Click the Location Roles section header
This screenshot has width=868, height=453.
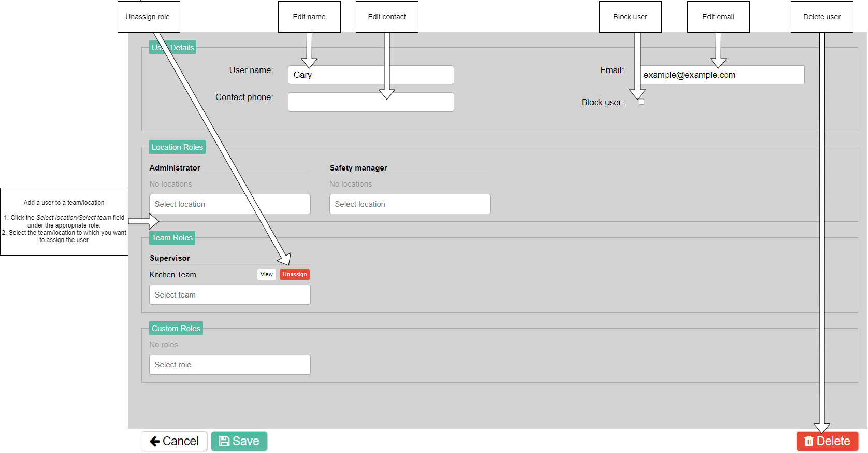click(177, 147)
